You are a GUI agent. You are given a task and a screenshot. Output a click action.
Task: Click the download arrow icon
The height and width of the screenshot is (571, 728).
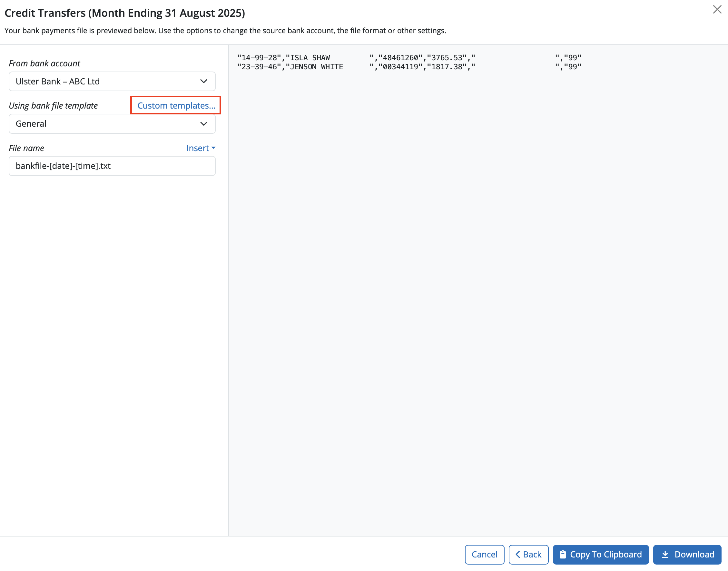click(x=665, y=554)
